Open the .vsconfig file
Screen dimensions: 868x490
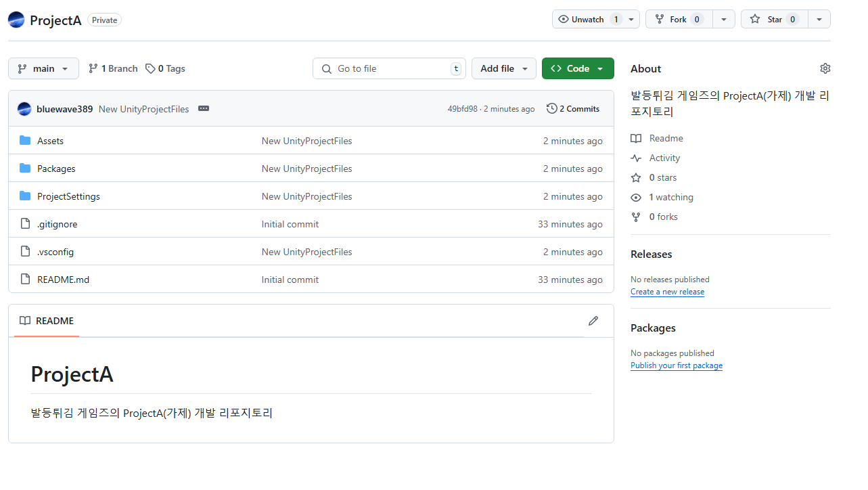[x=55, y=252]
